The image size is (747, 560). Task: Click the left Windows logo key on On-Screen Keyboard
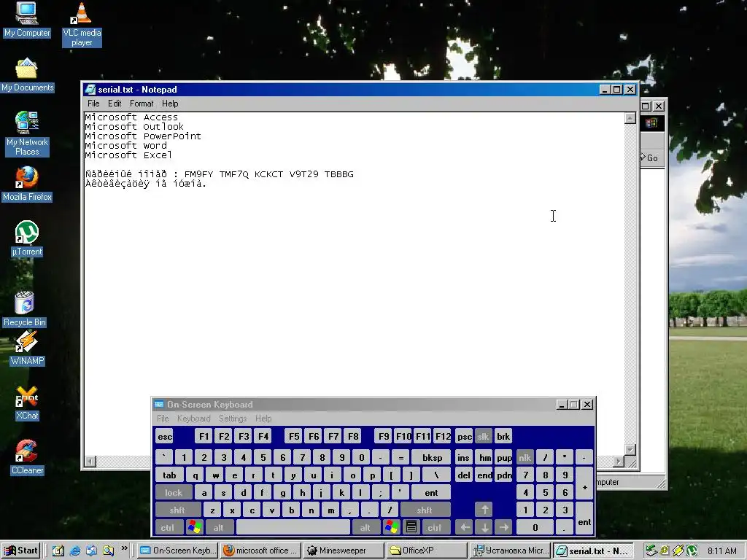click(x=194, y=527)
